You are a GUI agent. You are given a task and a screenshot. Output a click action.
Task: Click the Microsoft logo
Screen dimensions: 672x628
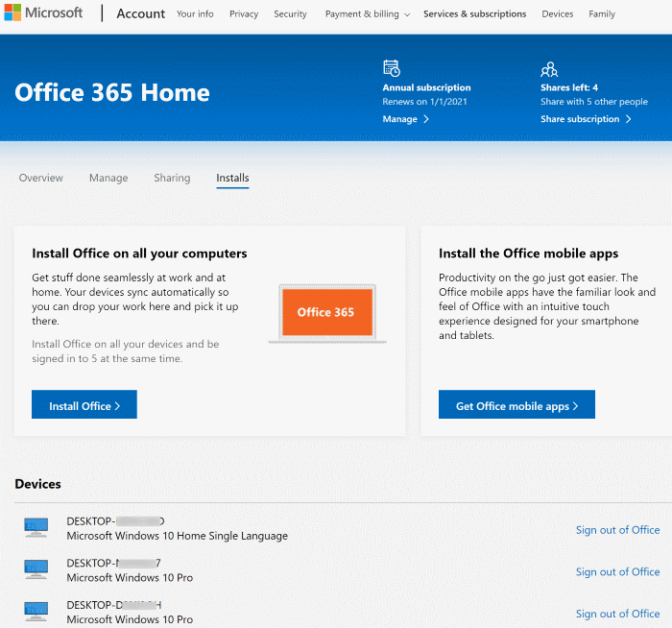43,12
